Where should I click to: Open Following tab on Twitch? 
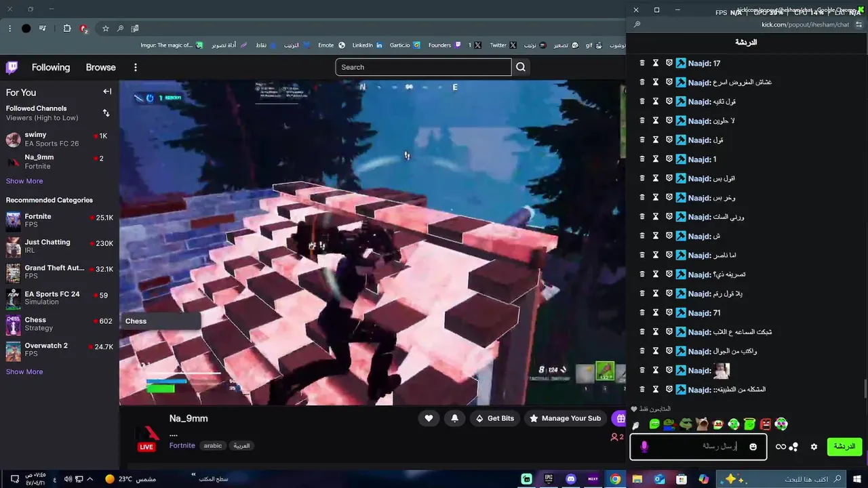point(51,67)
